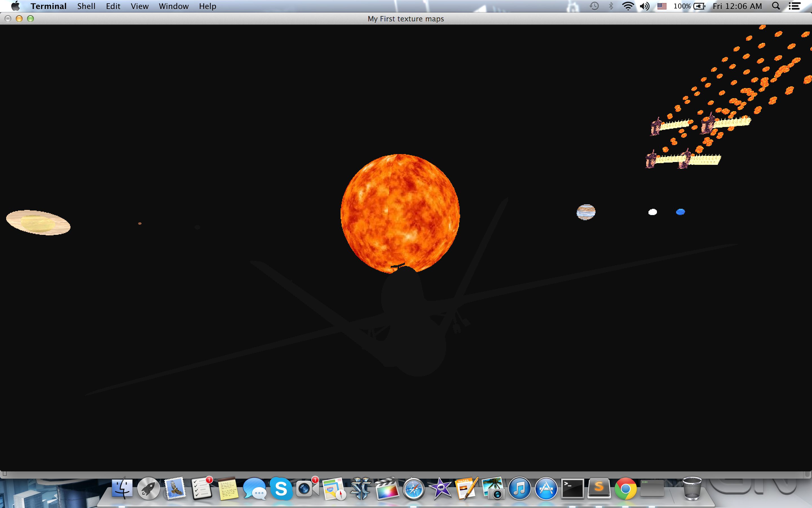Open Notification Center list icon
Viewport: 812px width, 508px height.
794,6
